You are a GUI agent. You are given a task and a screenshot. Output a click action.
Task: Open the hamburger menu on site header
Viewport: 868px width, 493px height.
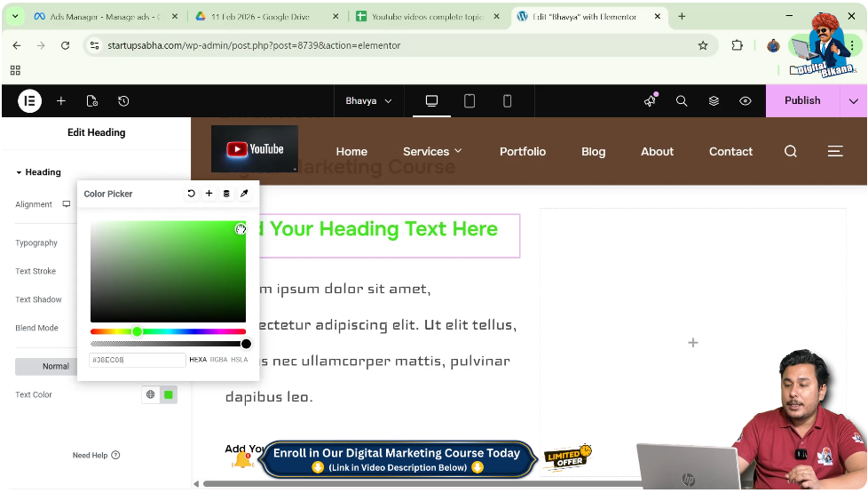point(835,151)
